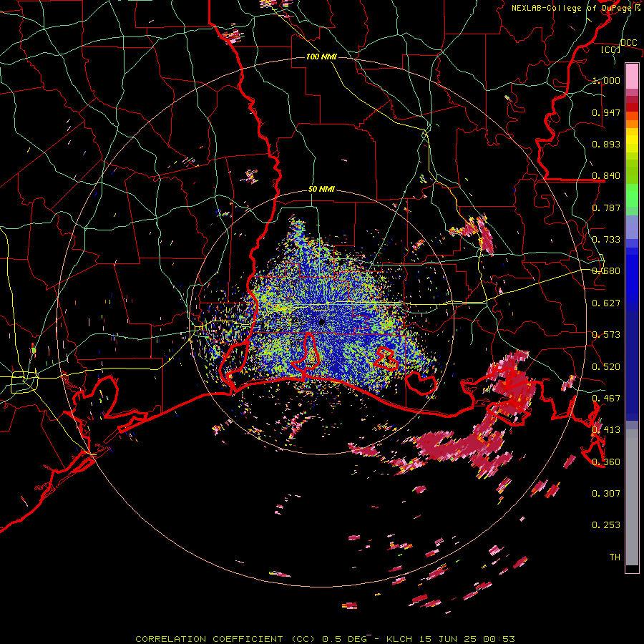Image resolution: width=644 pixels, height=644 pixels.
Task: Click the 0.680 legend value
Action: [606, 271]
